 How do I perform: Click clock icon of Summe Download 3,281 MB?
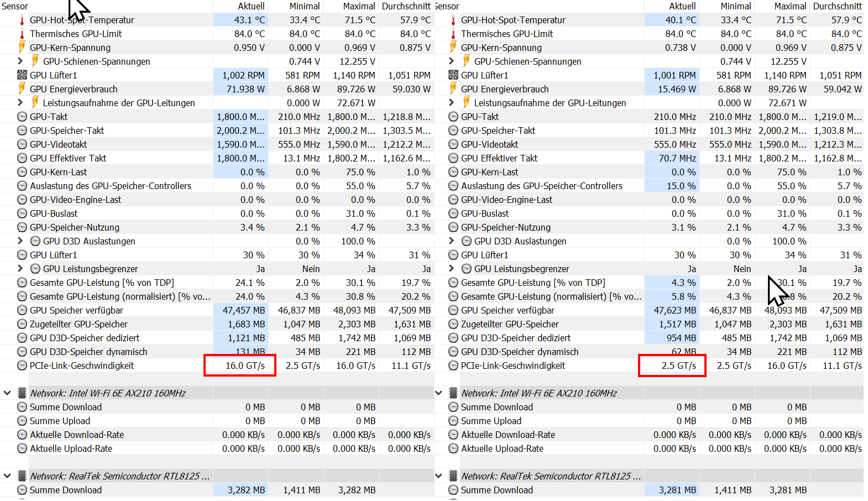(453, 490)
